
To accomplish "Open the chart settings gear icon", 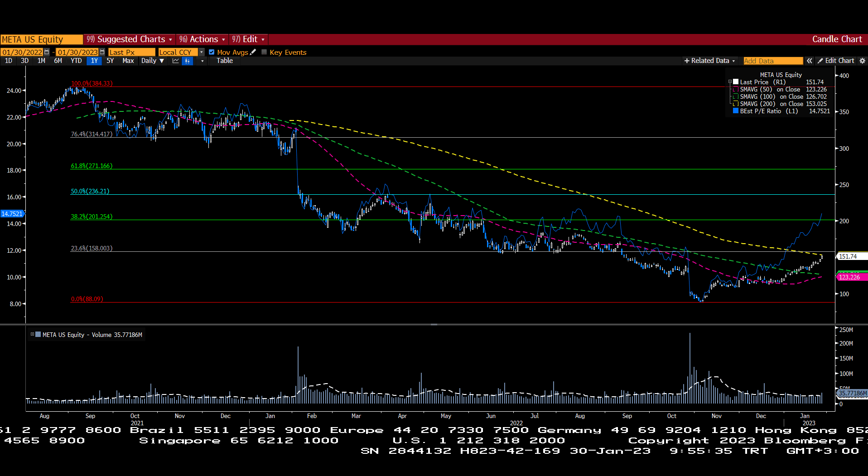I will 862,61.
